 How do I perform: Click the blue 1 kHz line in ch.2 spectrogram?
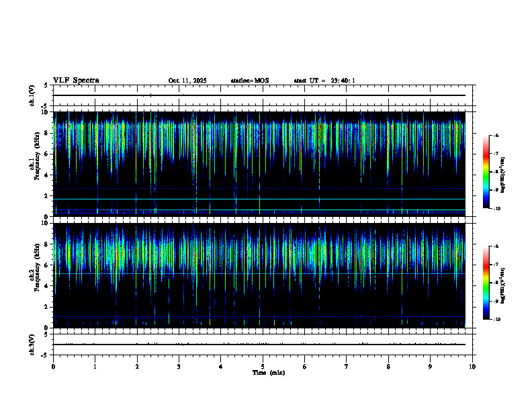259,317
